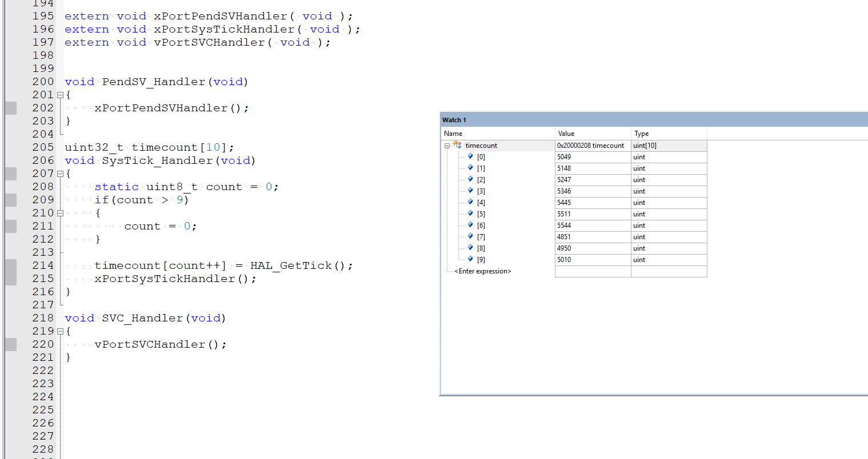Click extern vPortSVCHandler declaration on line 197
The image size is (868, 459).
(x=198, y=42)
